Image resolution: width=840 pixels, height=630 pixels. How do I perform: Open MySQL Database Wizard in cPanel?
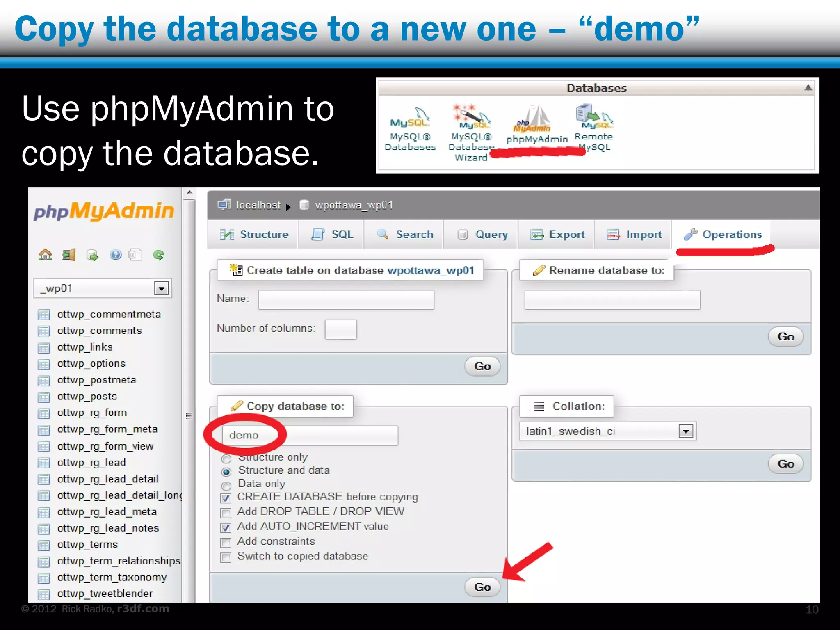click(471, 132)
